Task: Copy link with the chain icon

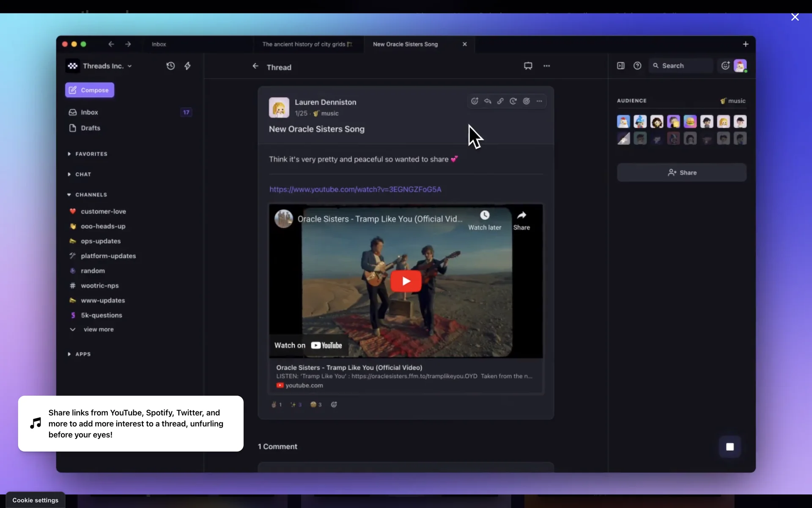Action: pos(500,101)
